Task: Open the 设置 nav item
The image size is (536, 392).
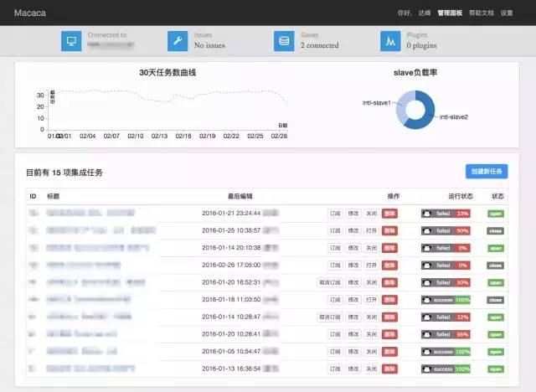Action: tap(507, 13)
